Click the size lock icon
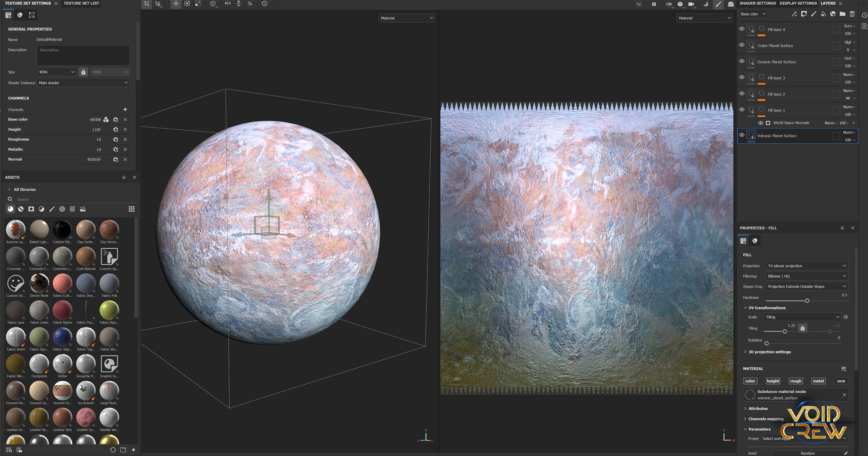Viewport: 868px width, 456px height. click(x=83, y=72)
